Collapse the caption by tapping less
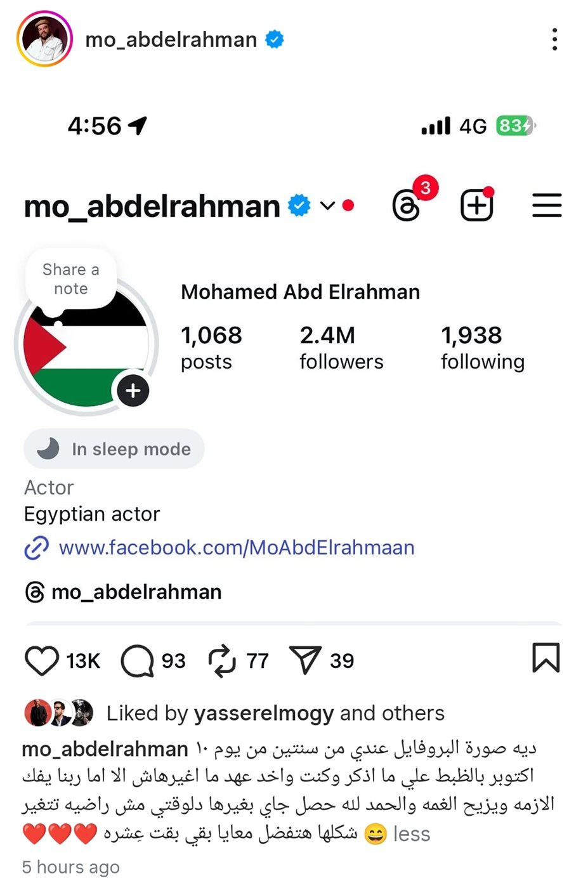The height and width of the screenshot is (888, 588). pyautogui.click(x=412, y=833)
